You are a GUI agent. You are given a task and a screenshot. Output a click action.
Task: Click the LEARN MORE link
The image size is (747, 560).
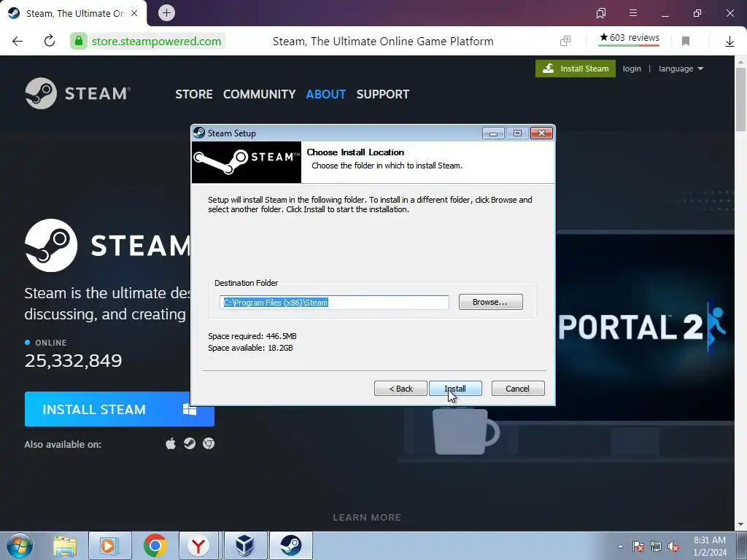click(x=367, y=518)
